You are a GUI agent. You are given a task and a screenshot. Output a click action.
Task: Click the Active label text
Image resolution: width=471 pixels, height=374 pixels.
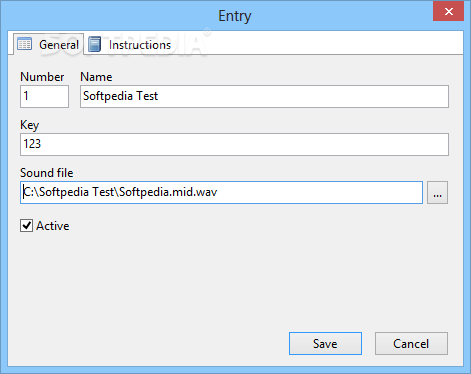(53, 226)
